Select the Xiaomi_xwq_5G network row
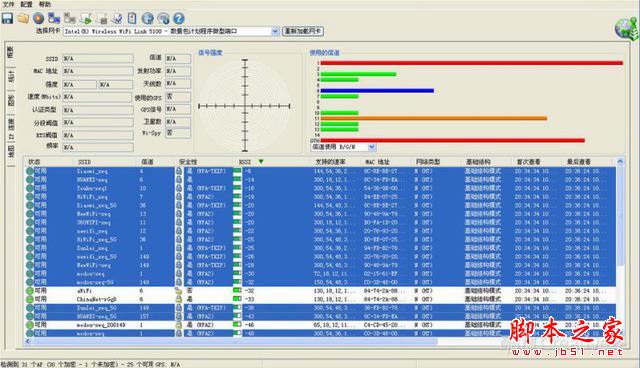The height and width of the screenshot is (368, 640). (x=320, y=205)
